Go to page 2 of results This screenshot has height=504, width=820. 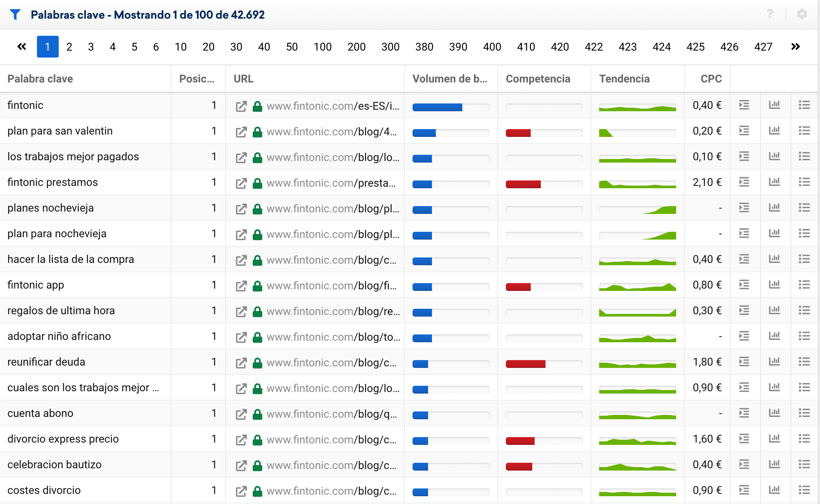69,47
